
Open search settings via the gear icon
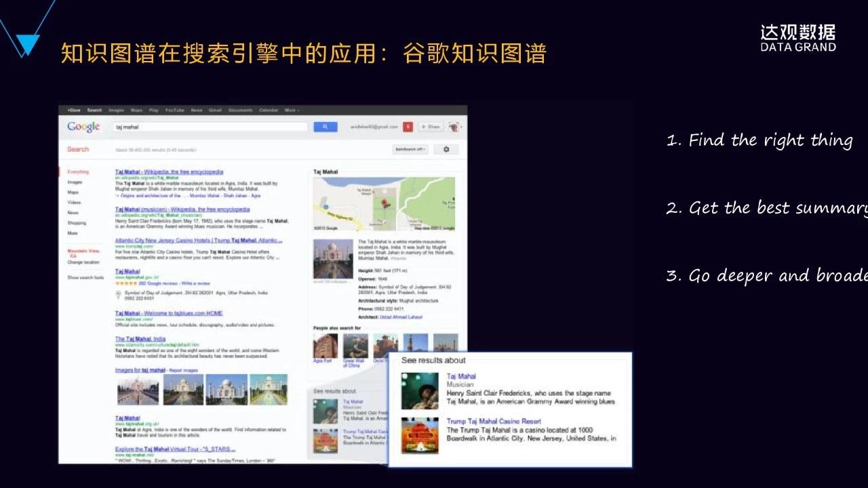click(446, 149)
